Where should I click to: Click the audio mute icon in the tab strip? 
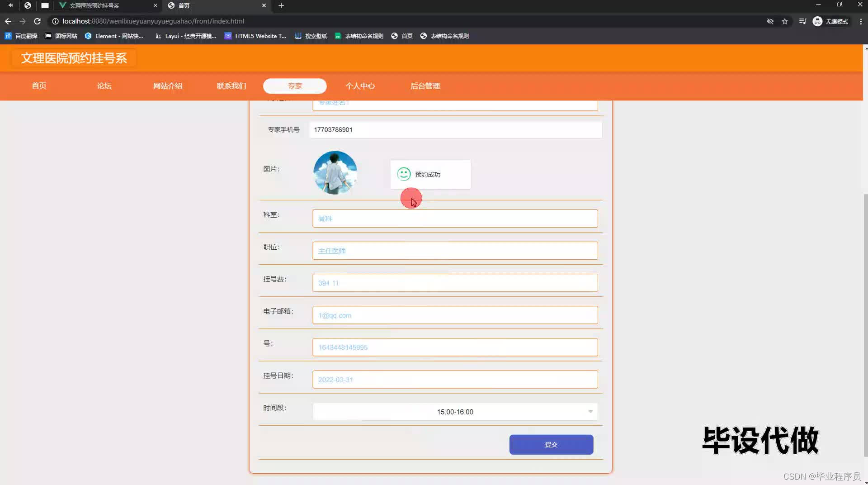click(10, 5)
